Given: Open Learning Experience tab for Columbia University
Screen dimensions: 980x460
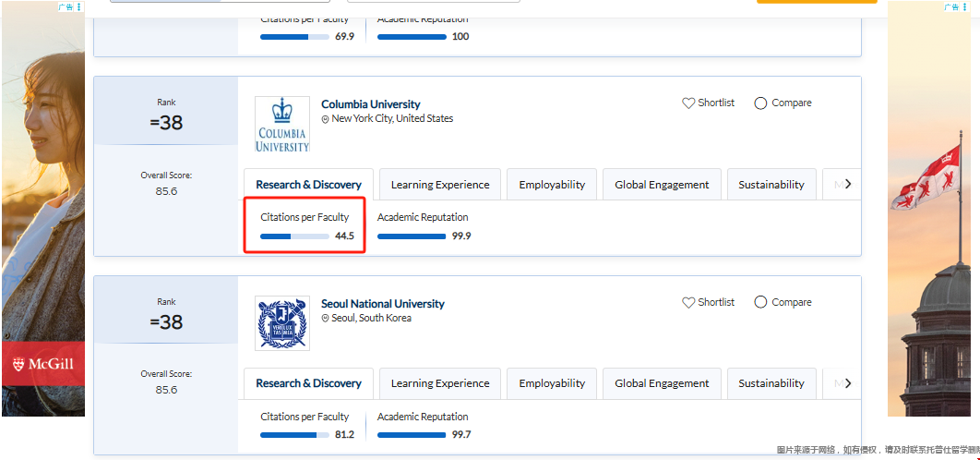Looking at the screenshot, I should [x=440, y=185].
